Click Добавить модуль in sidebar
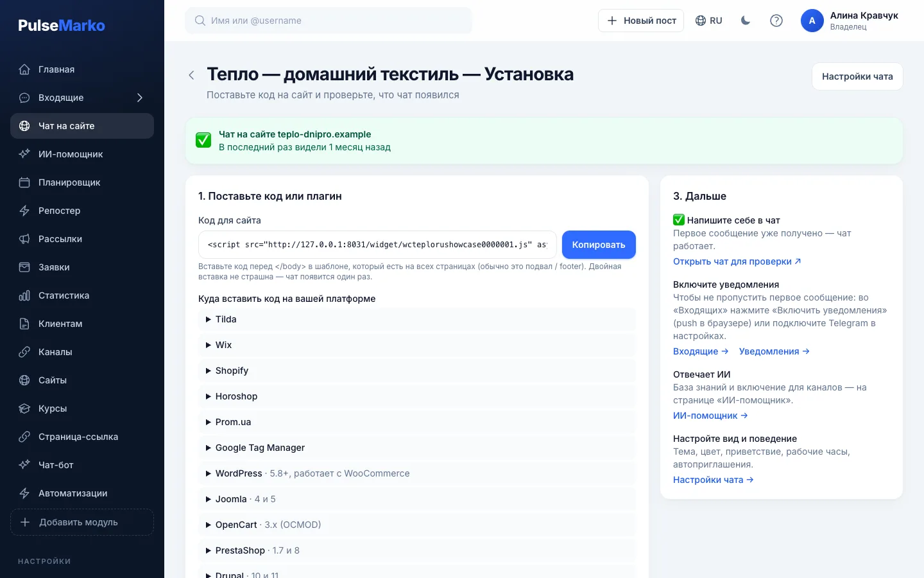Image resolution: width=924 pixels, height=578 pixels. pos(82,522)
